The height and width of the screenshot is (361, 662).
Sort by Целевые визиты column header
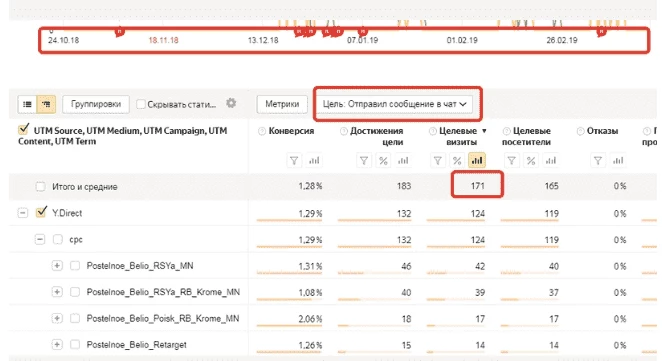pos(458,136)
